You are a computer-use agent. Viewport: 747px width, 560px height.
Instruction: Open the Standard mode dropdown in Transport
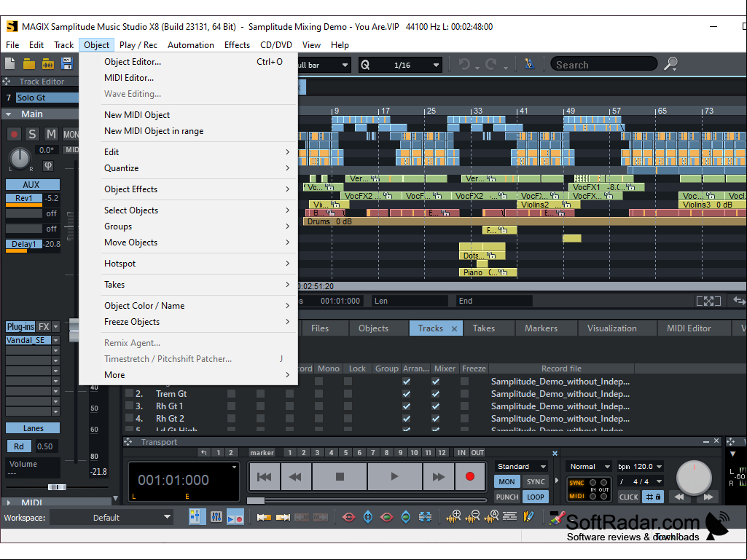click(521, 466)
